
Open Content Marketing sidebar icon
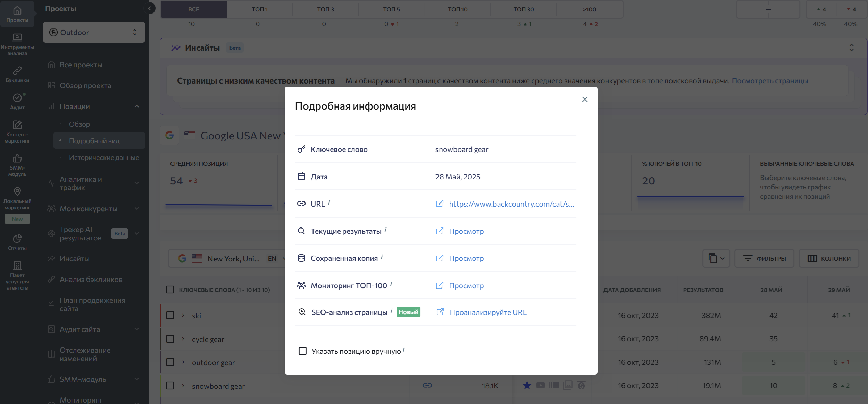pyautogui.click(x=17, y=131)
